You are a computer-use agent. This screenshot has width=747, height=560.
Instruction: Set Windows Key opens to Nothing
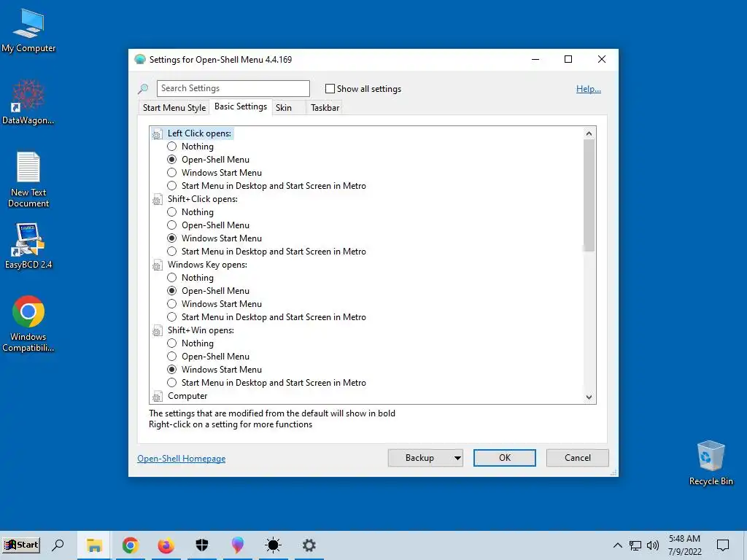[172, 278]
